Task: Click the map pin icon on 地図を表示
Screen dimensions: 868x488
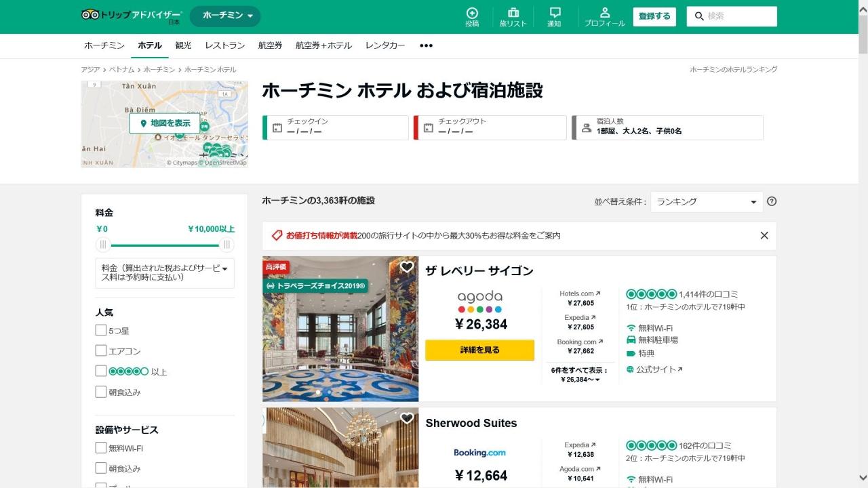Action: tap(143, 123)
